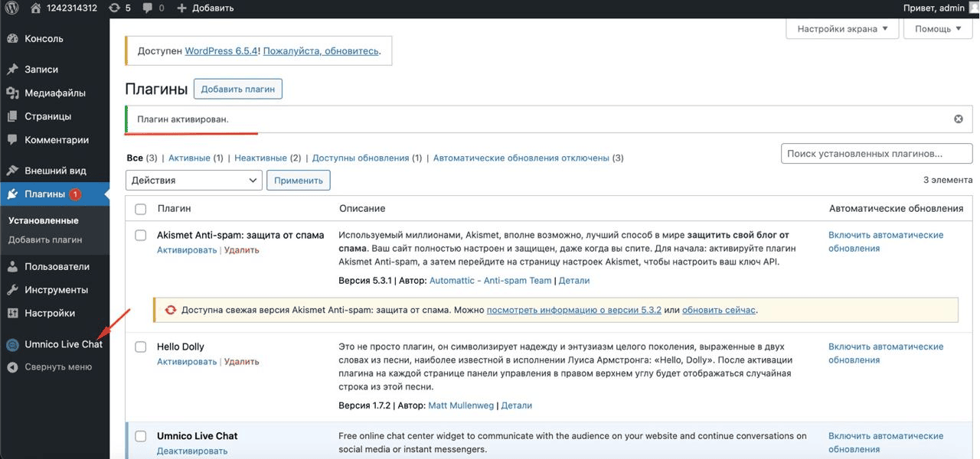Image resolution: width=980 pixels, height=459 pixels.
Task: Click the Apply button
Action: pos(298,181)
